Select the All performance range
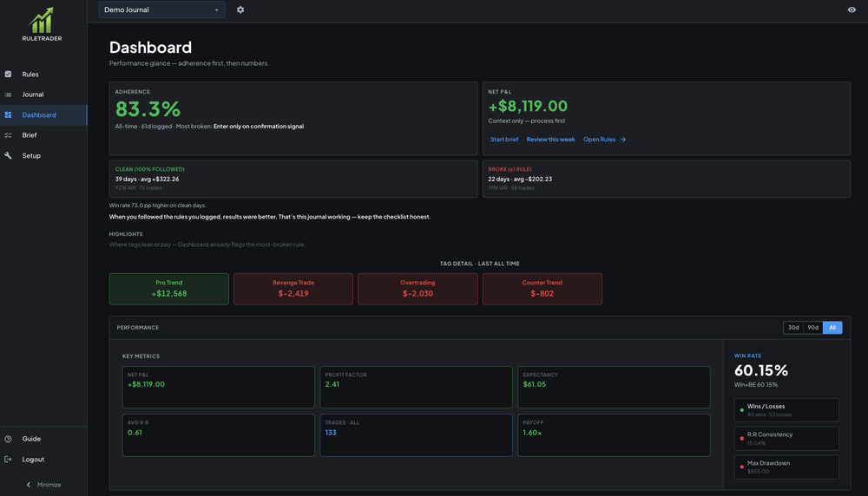The height and width of the screenshot is (496, 868). pos(832,328)
